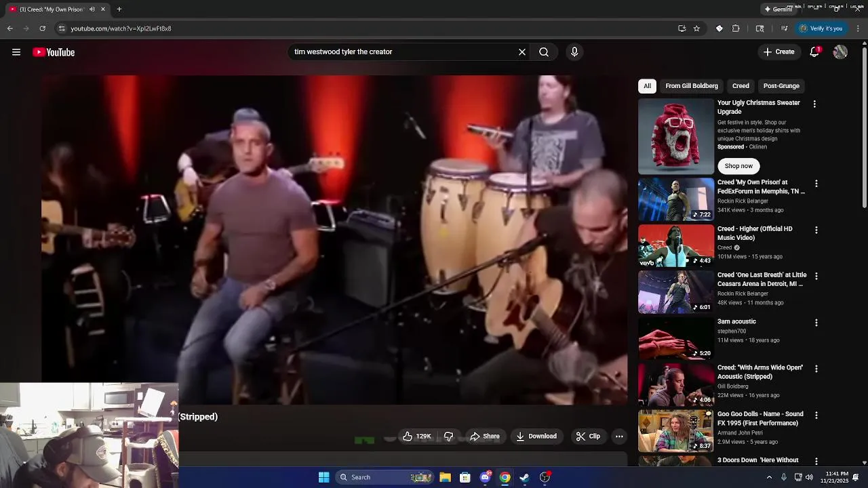Click the Shop now ad button
Image resolution: width=868 pixels, height=488 pixels.
click(738, 166)
